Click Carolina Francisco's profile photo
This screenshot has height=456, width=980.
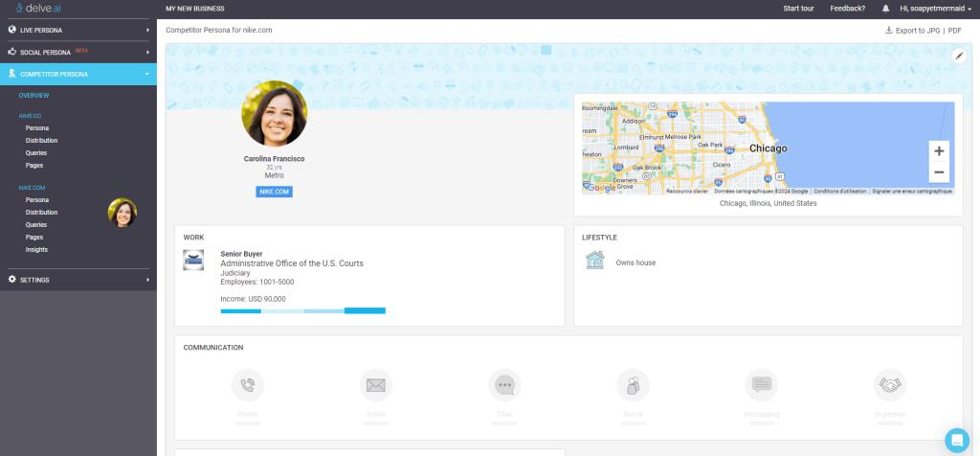[x=275, y=113]
